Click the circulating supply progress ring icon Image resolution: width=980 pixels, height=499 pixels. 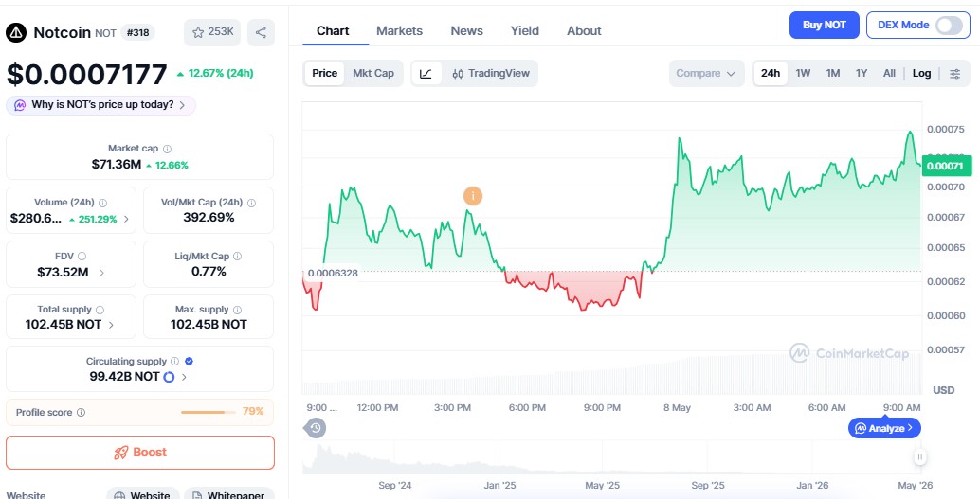pos(169,377)
